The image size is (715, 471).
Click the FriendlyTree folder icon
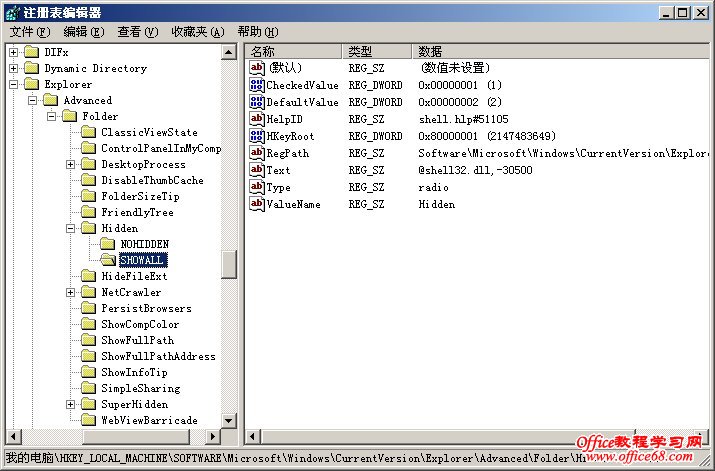pos(88,212)
